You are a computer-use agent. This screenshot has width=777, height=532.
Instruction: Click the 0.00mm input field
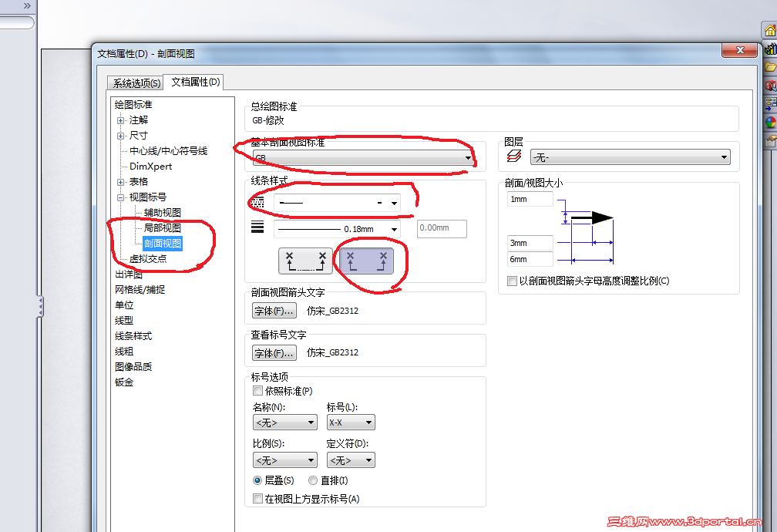441,228
